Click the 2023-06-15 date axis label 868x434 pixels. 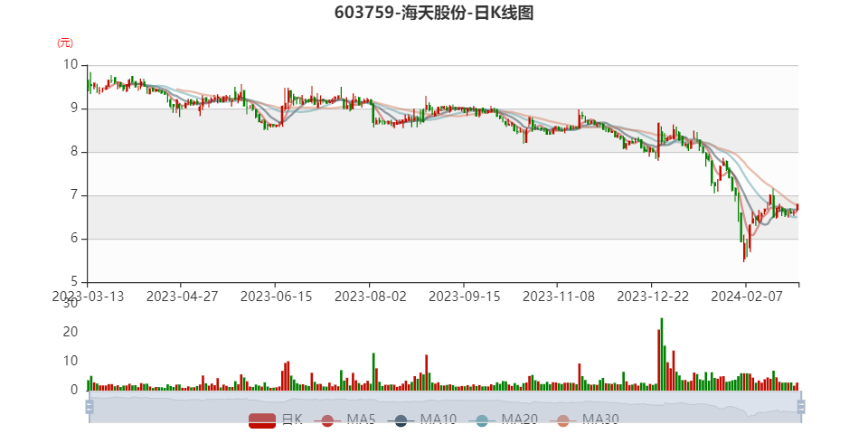pyautogui.click(x=275, y=297)
